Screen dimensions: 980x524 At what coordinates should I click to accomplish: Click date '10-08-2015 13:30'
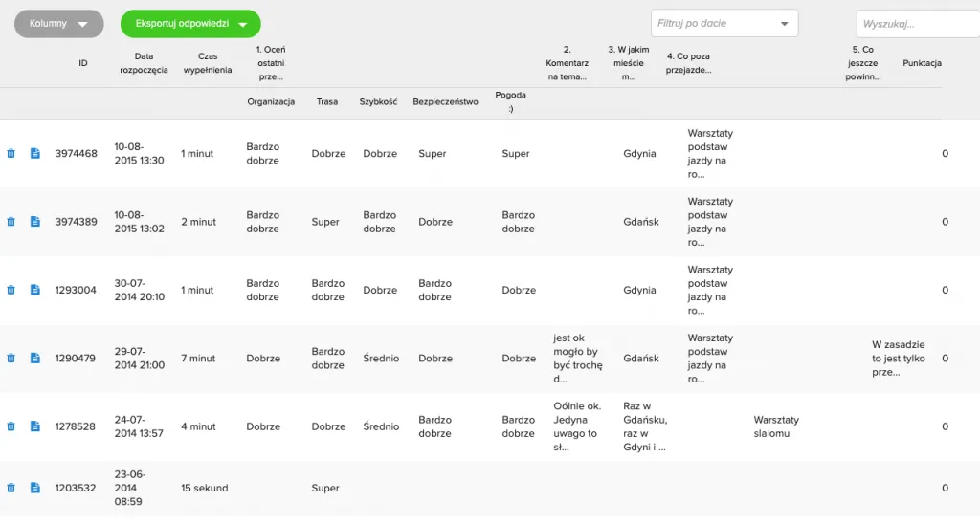(139, 154)
